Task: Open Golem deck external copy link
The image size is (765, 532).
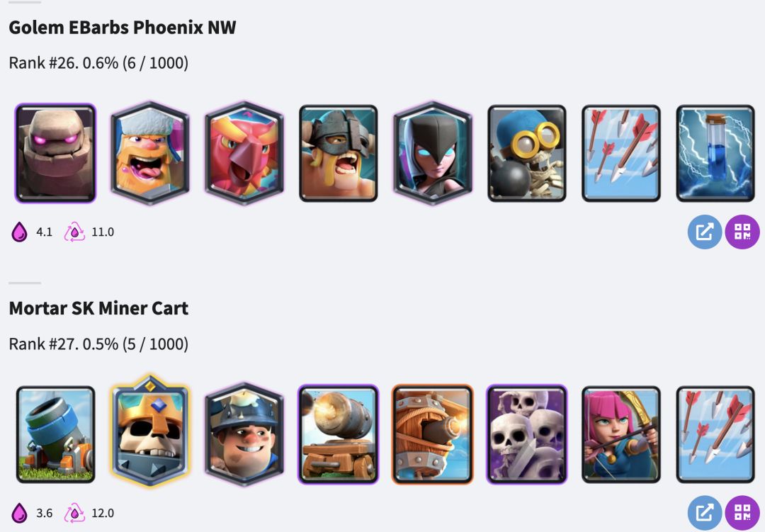Action: tap(705, 232)
